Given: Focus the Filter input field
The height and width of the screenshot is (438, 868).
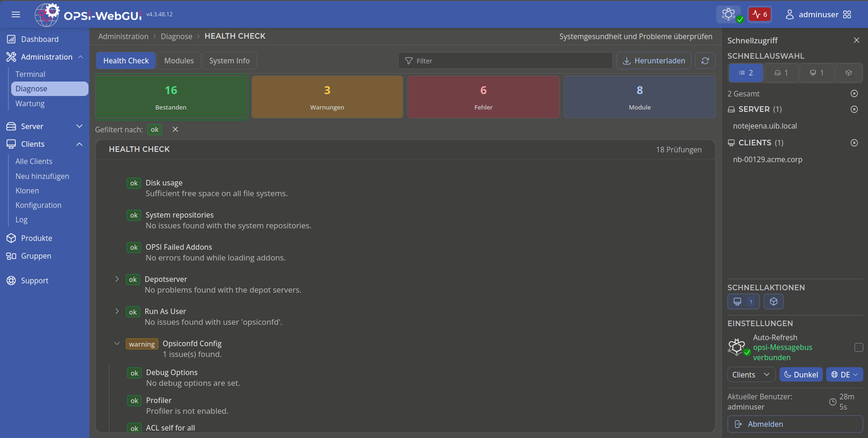Looking at the screenshot, I should coord(505,61).
